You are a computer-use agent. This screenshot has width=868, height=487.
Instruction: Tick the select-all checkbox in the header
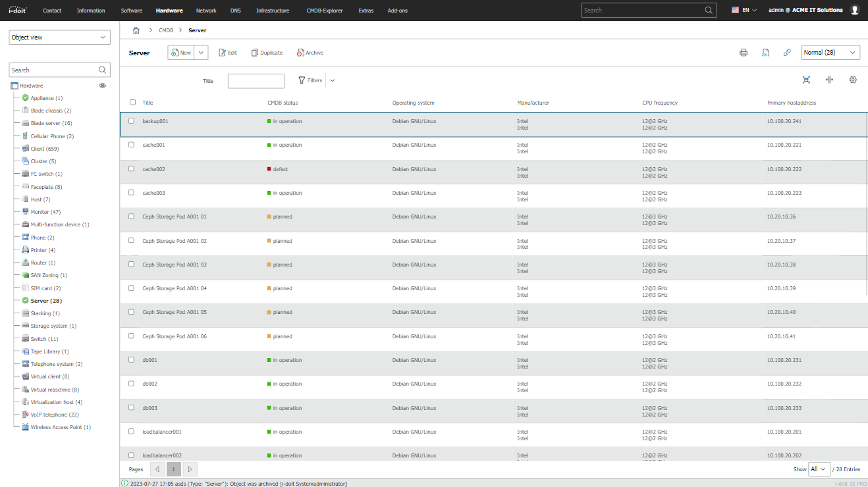point(133,103)
